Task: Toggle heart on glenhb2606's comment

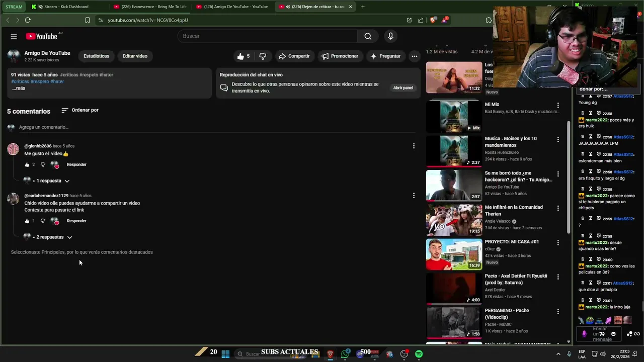Action: (55, 164)
